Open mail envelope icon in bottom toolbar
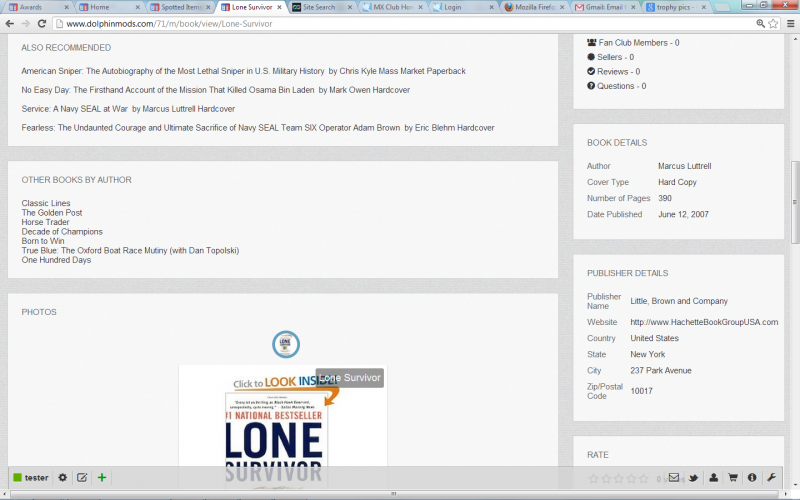 pos(673,478)
